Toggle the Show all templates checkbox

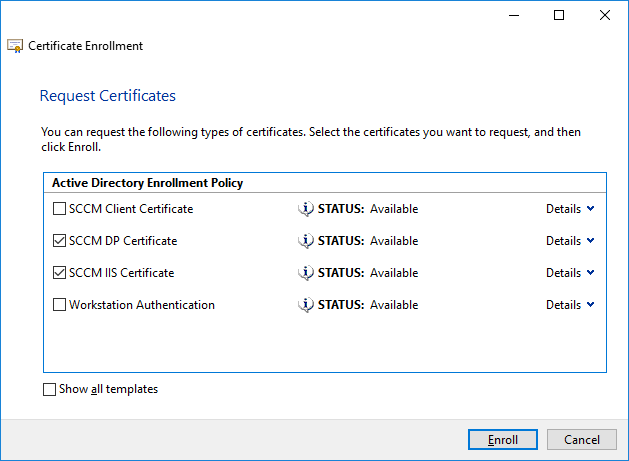(49, 389)
